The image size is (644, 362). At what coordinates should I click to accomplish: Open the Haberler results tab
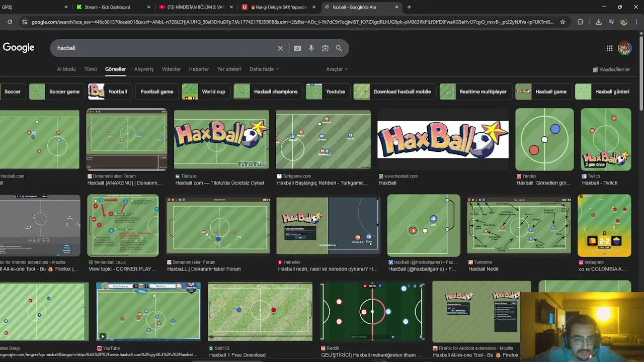pos(199,69)
